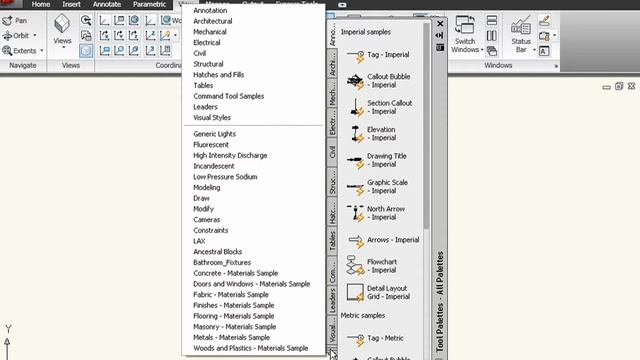This screenshot has height=360, width=640.
Task: Insert the North Arrow - Imperial tool
Action: pos(376,213)
